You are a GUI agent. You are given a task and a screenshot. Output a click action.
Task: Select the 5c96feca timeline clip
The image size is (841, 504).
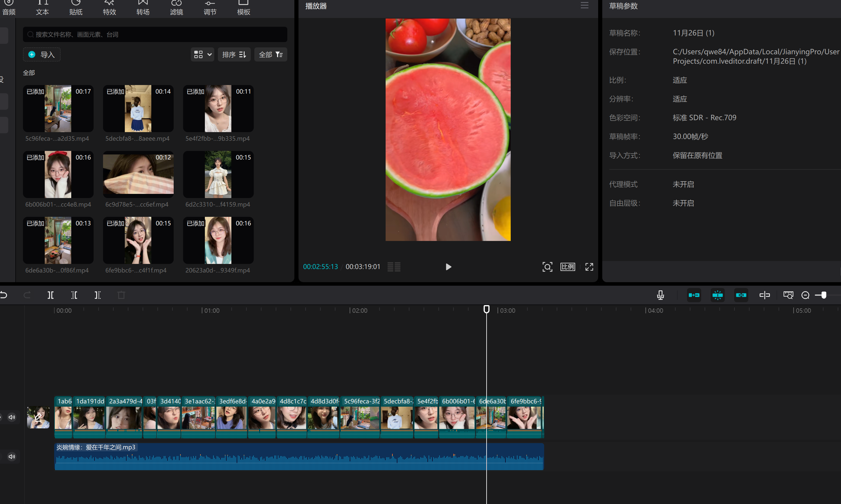point(360,417)
